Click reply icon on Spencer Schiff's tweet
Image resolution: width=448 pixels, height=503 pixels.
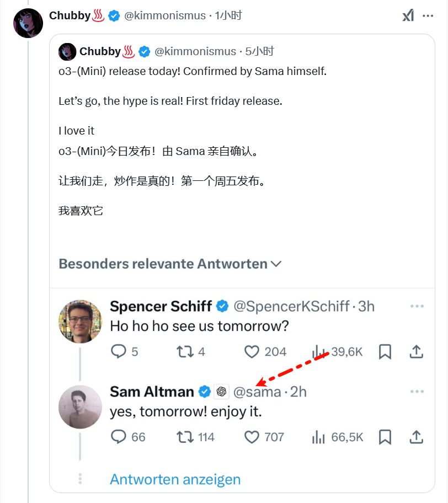pos(119,351)
